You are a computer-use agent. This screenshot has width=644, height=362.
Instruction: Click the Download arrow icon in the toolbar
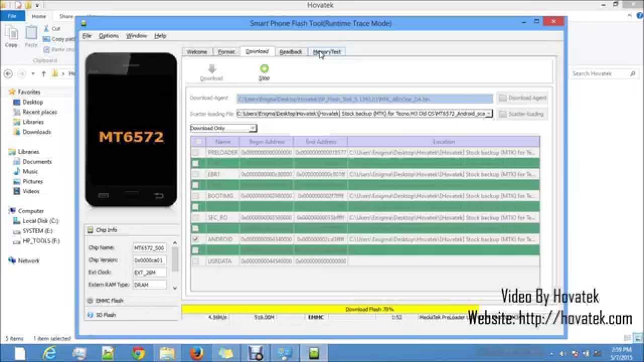tap(212, 69)
